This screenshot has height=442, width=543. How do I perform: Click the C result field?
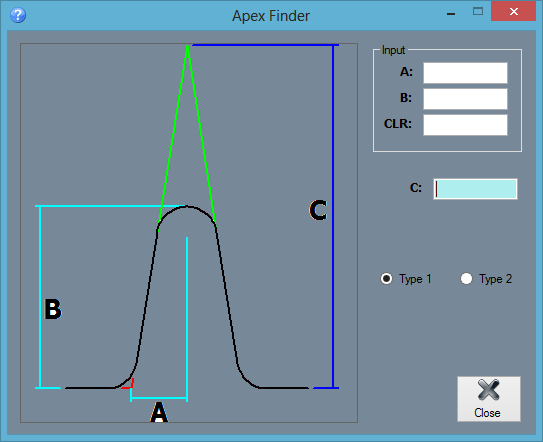(475, 189)
